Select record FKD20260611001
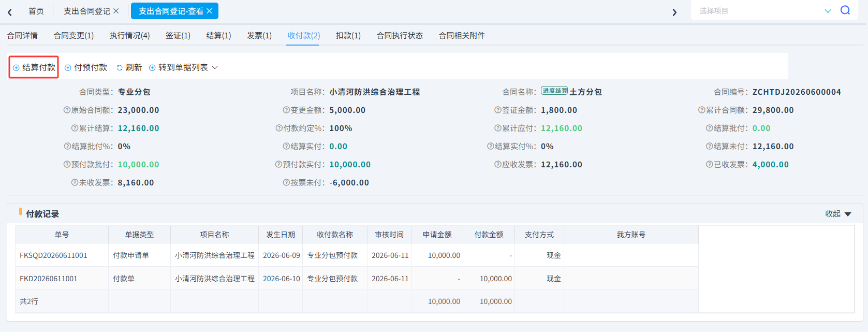 [x=49, y=279]
